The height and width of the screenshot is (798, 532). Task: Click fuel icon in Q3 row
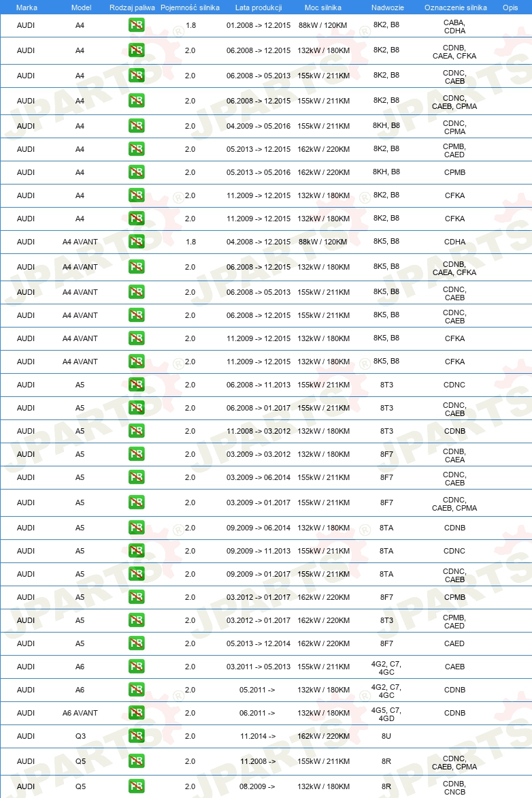pyautogui.click(x=136, y=736)
